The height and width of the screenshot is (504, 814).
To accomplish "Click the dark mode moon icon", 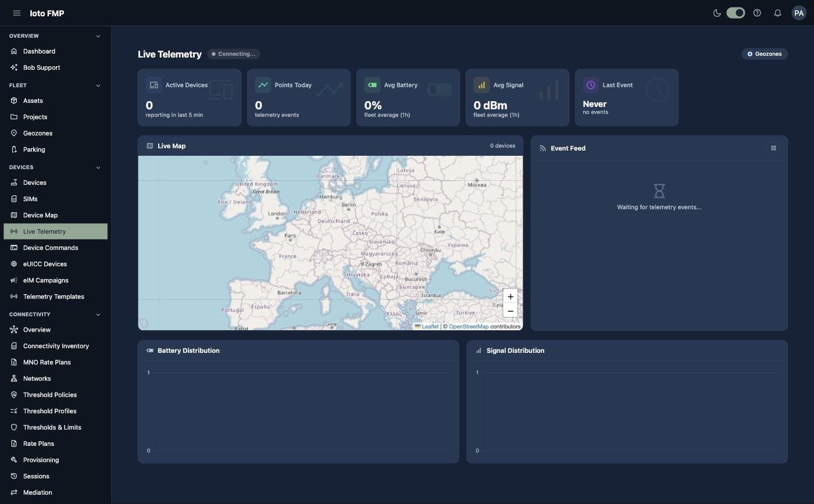I will pos(717,13).
